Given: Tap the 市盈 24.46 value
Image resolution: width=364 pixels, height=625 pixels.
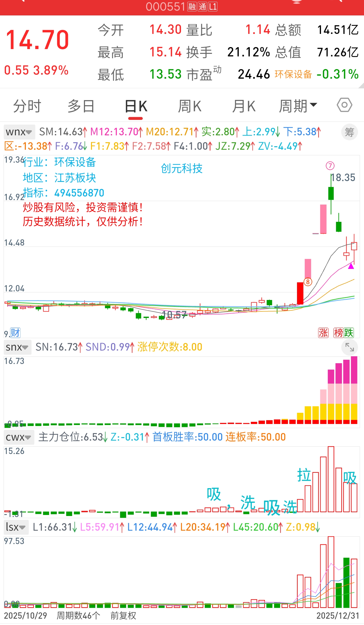Looking at the screenshot, I should point(254,74).
